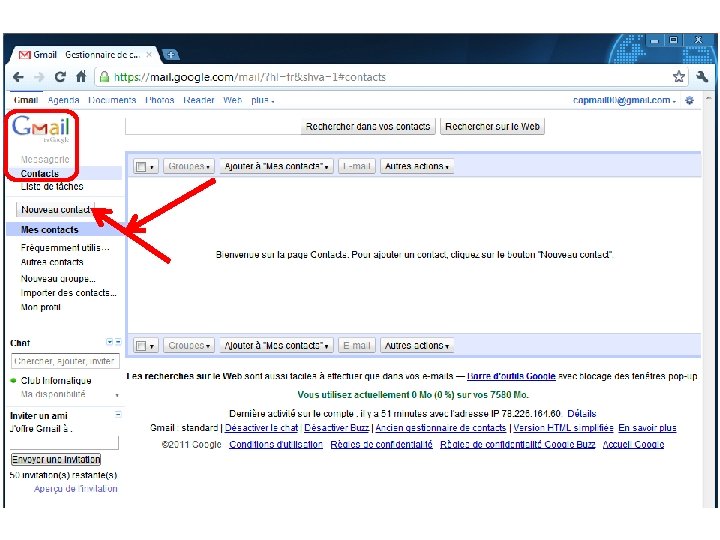This screenshot has width=720, height=540.
Task: Open Gmail link in top bar
Action: [x=26, y=100]
